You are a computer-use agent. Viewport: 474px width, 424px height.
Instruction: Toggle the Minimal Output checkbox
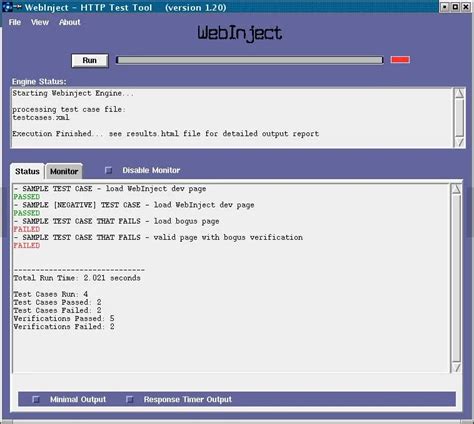[x=36, y=399]
